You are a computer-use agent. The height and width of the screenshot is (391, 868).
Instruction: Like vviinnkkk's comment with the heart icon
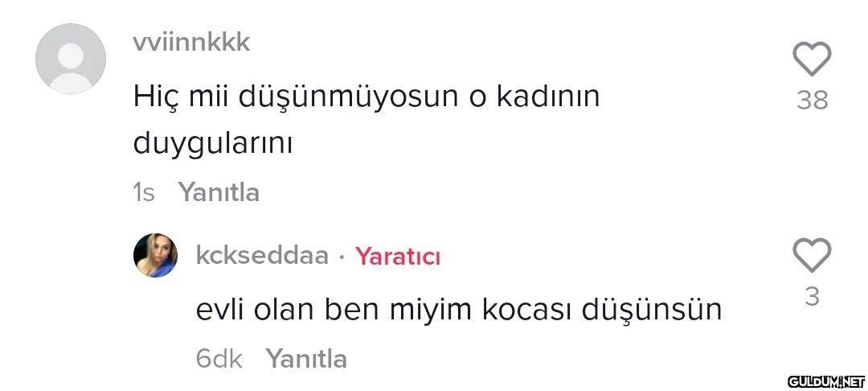812,59
